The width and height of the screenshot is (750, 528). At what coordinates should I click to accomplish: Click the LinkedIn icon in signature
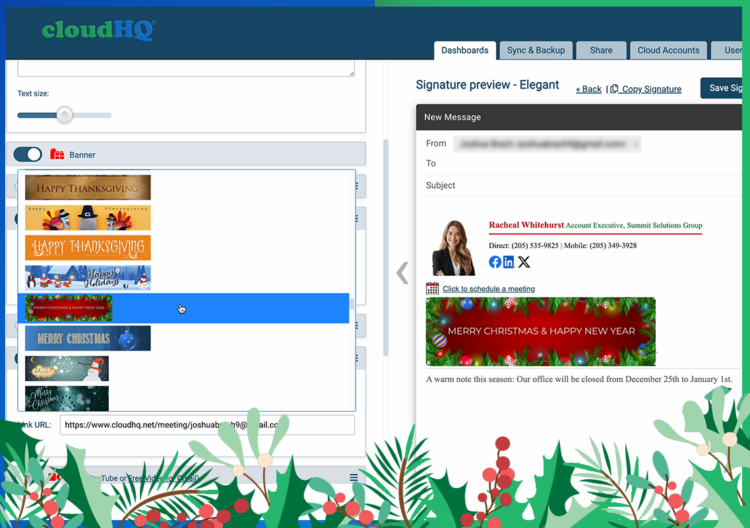tap(509, 262)
